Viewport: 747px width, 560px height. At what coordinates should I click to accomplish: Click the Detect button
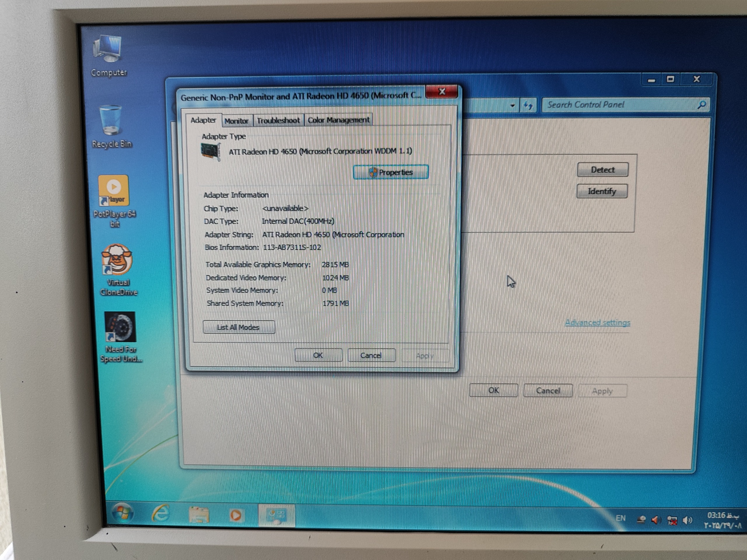click(x=603, y=170)
